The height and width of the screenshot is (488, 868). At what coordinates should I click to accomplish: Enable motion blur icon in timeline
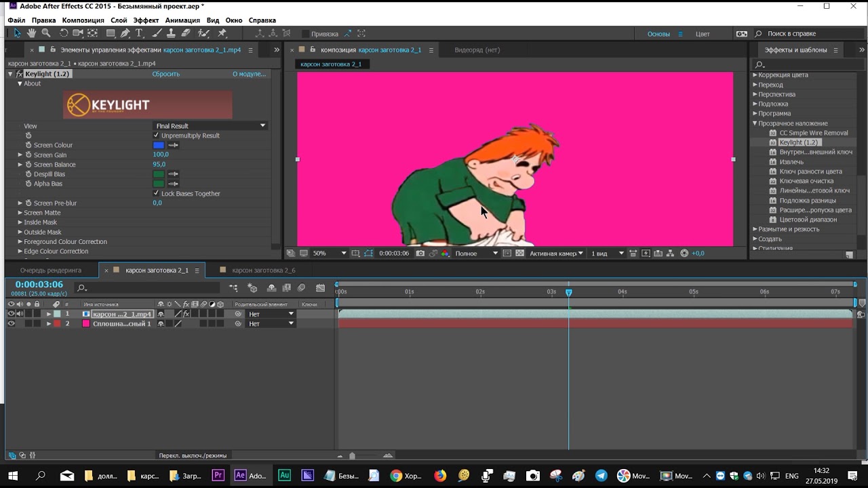click(302, 288)
